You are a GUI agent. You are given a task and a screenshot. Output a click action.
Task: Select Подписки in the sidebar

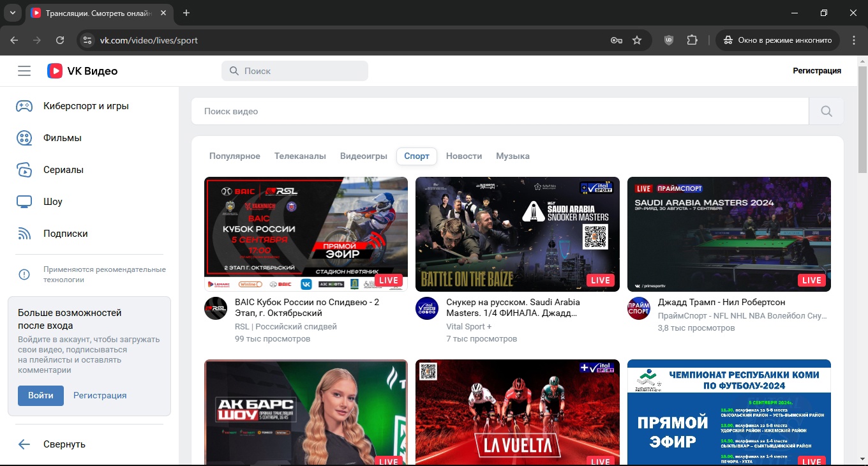(x=66, y=234)
